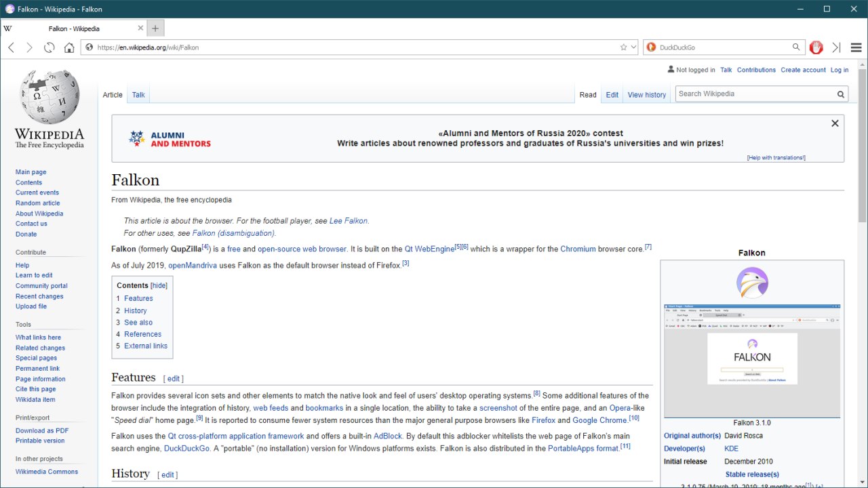Click Help with translations in the banner
The height and width of the screenshot is (488, 868).
tap(776, 158)
